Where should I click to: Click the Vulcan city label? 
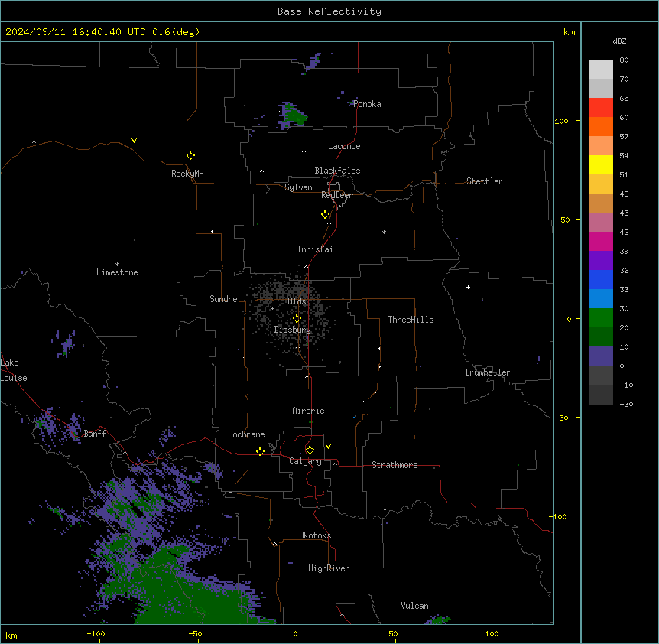(x=415, y=606)
